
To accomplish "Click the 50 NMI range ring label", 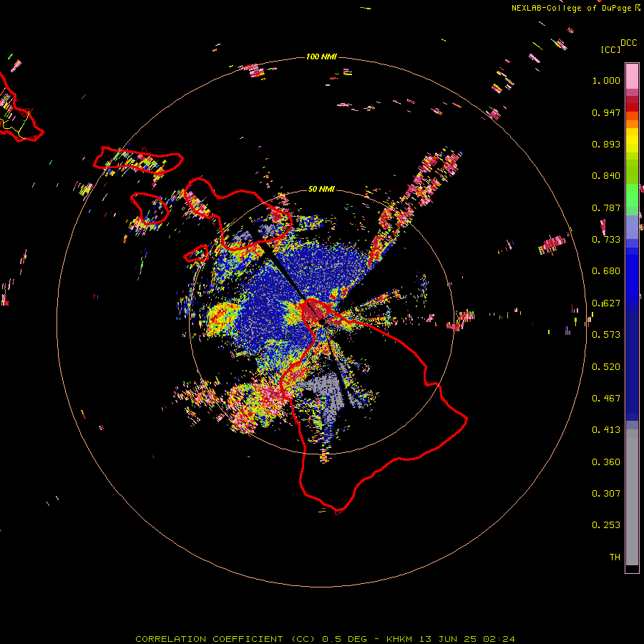I will click(x=321, y=189).
